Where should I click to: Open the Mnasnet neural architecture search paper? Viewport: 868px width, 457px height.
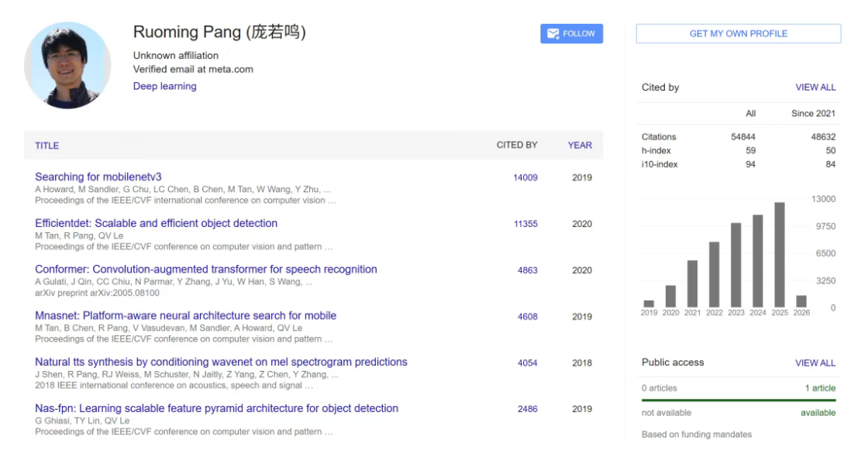pyautogui.click(x=185, y=315)
